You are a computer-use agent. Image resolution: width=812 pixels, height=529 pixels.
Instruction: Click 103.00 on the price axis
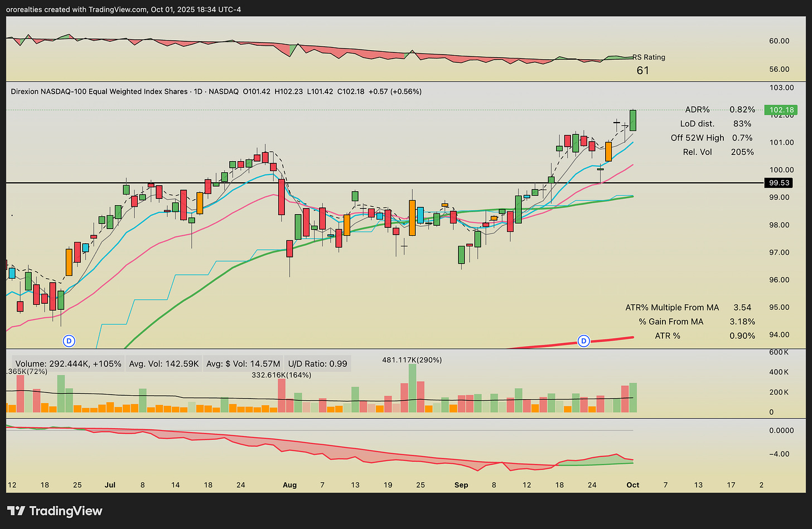(781, 88)
